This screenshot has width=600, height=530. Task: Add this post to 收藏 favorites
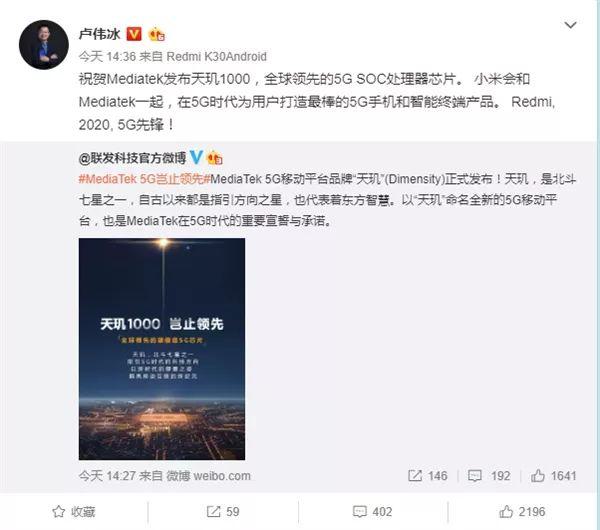coord(73,512)
